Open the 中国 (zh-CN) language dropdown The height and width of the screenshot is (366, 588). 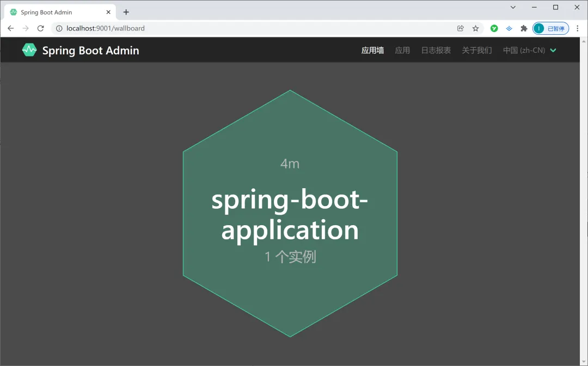coord(529,50)
